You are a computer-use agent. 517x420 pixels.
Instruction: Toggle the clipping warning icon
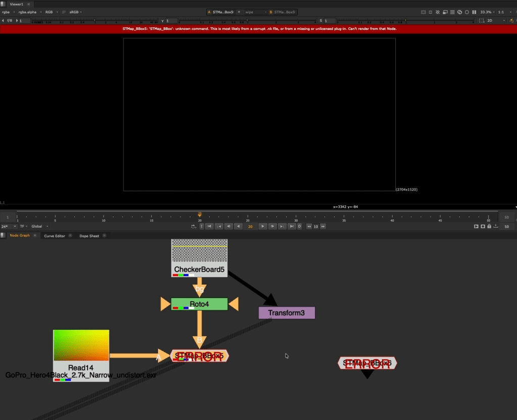click(x=424, y=12)
